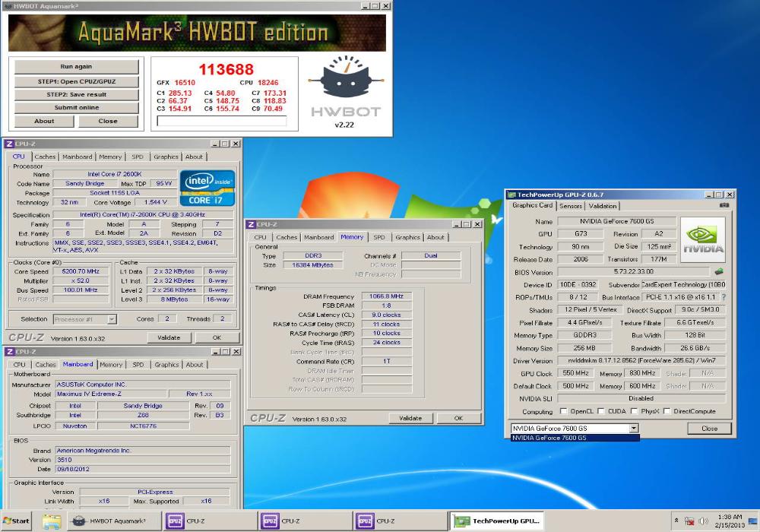Viewport: 760px width, 532px height.
Task: Select the third CPU-Z taskbar button
Action: pos(399,521)
